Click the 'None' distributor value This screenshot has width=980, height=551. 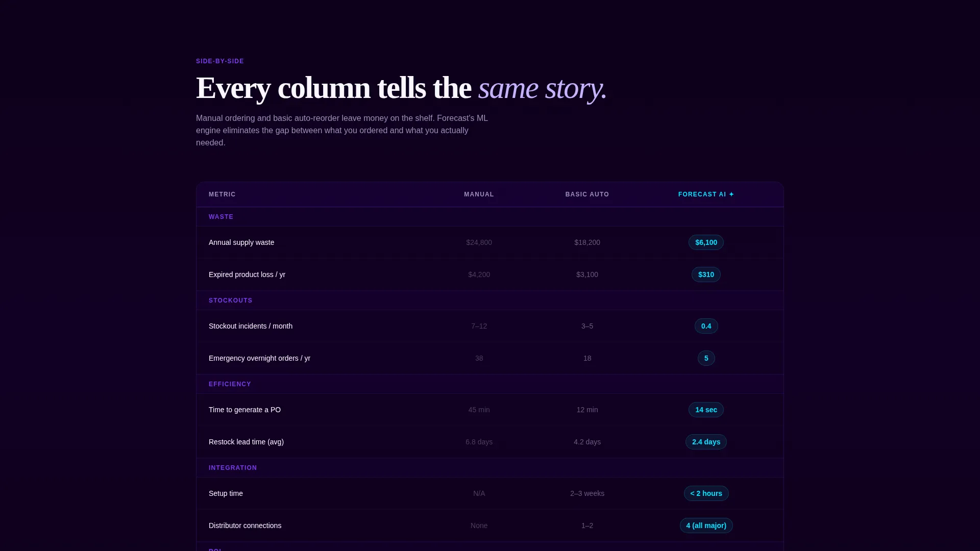click(479, 525)
